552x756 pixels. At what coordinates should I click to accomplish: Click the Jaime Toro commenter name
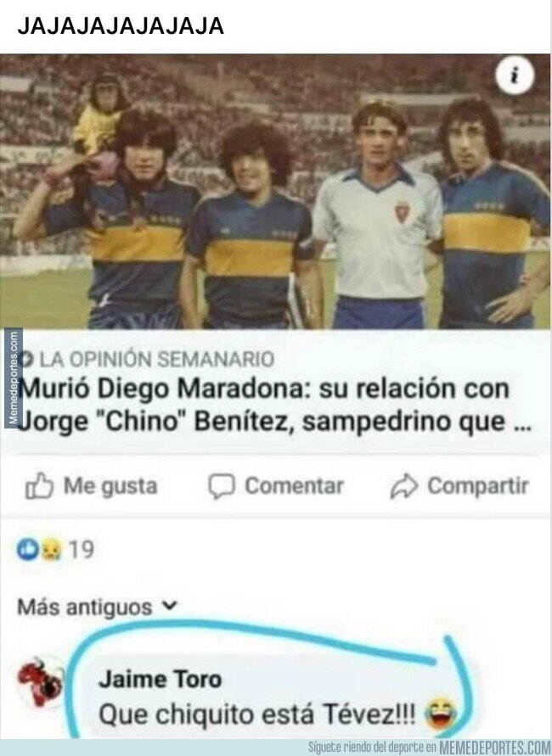161,680
